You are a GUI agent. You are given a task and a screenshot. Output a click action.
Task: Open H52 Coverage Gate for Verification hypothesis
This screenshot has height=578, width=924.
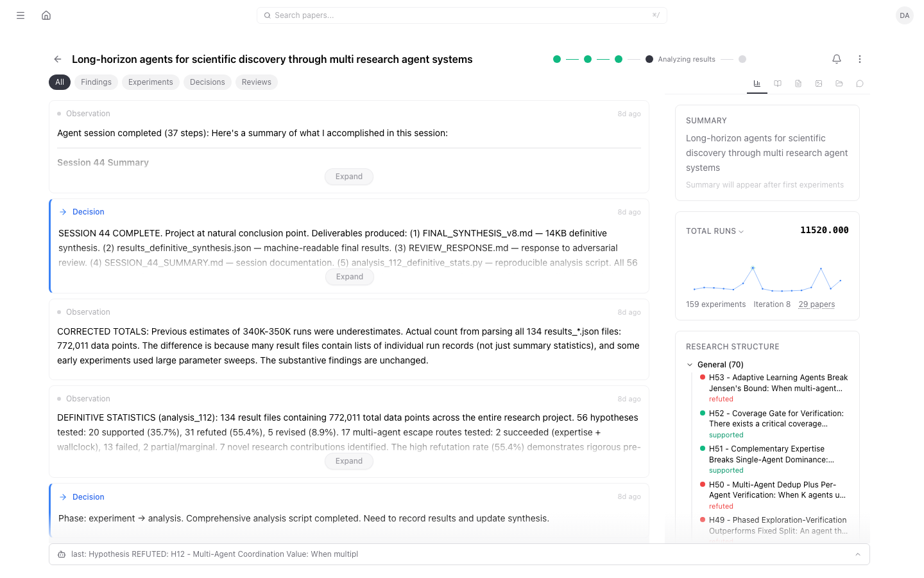pyautogui.click(x=776, y=419)
